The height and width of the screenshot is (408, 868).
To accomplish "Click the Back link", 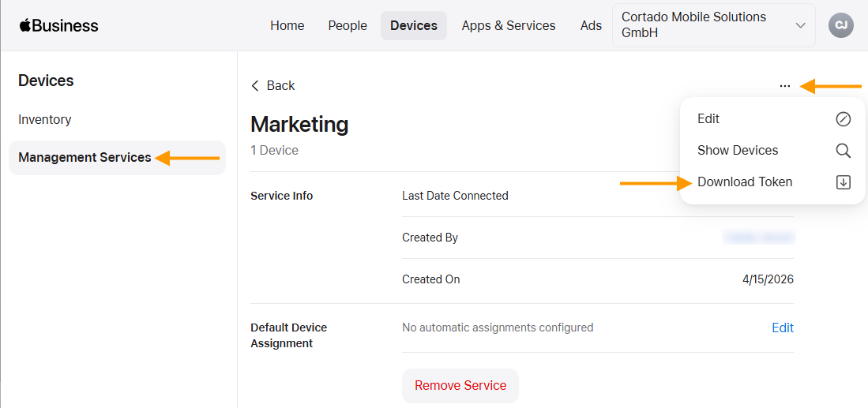I will [273, 86].
